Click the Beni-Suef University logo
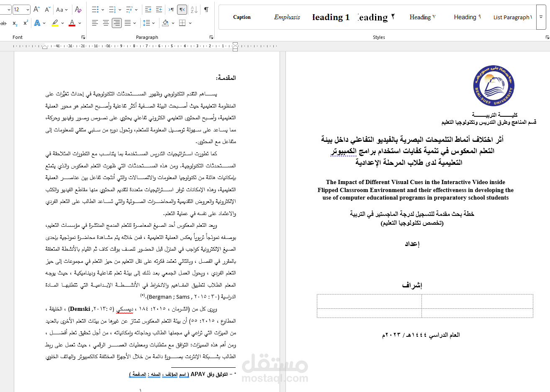 tap(493, 86)
